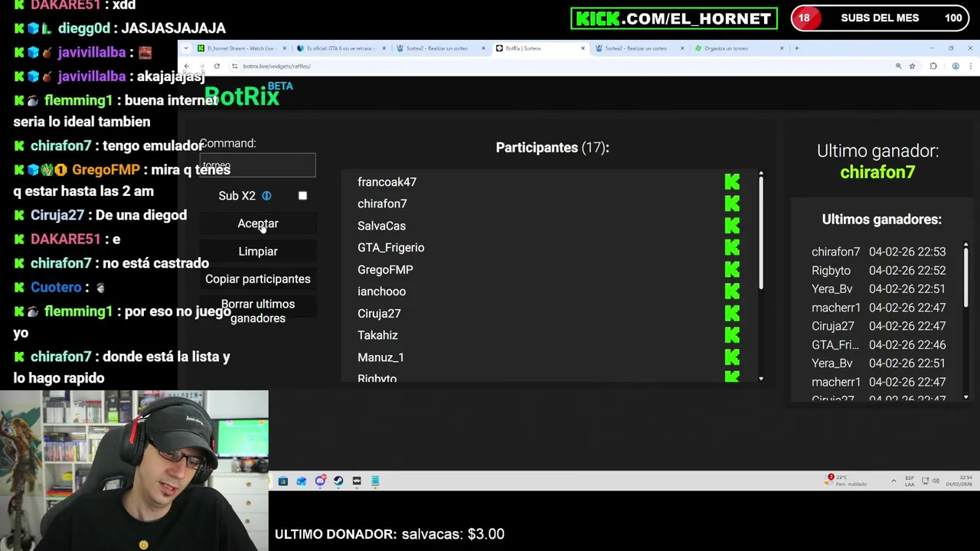Open the network icon in system tray

[x=925, y=481]
